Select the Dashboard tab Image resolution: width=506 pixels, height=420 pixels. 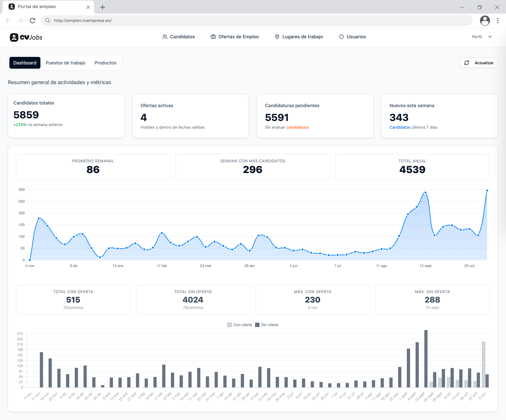tap(25, 63)
